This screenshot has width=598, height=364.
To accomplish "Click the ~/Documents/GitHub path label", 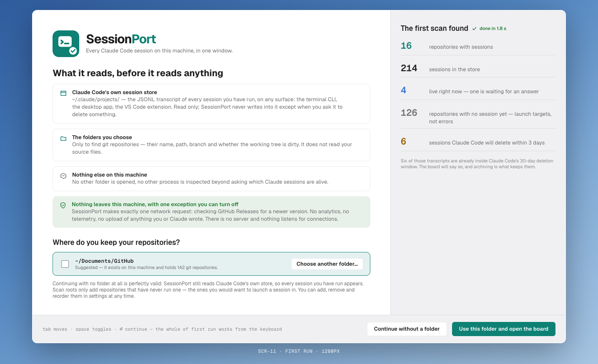I will 104,261.
